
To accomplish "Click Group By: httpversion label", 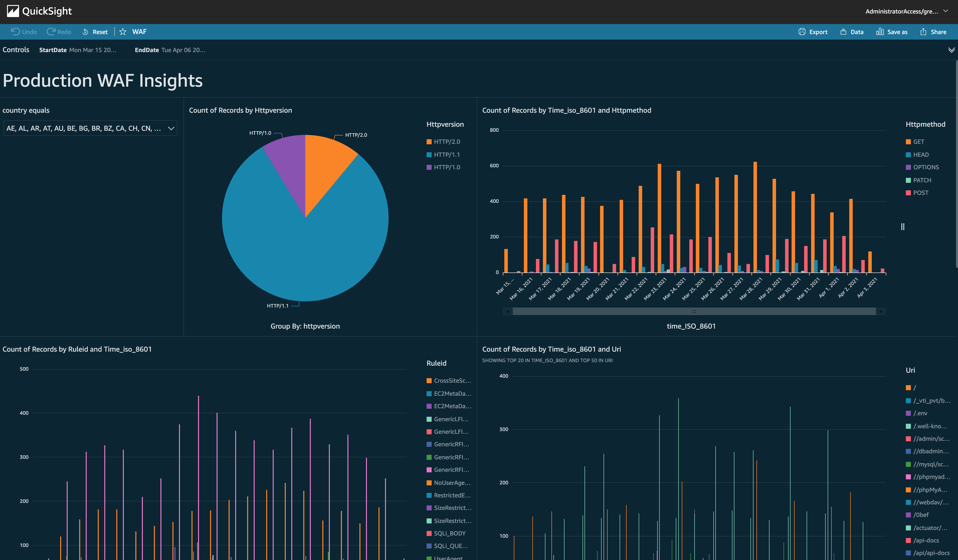I will tap(305, 326).
